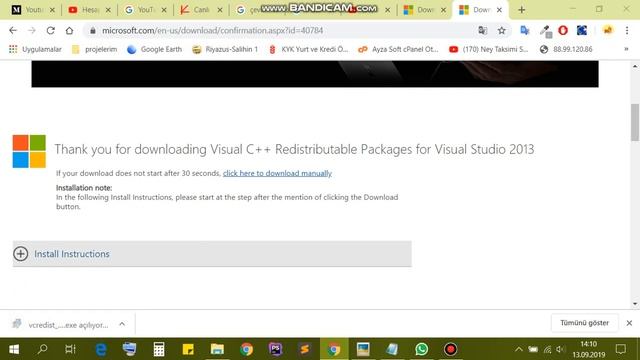The height and width of the screenshot is (360, 640).
Task: Open the browser home page
Action: pyautogui.click(x=69, y=31)
